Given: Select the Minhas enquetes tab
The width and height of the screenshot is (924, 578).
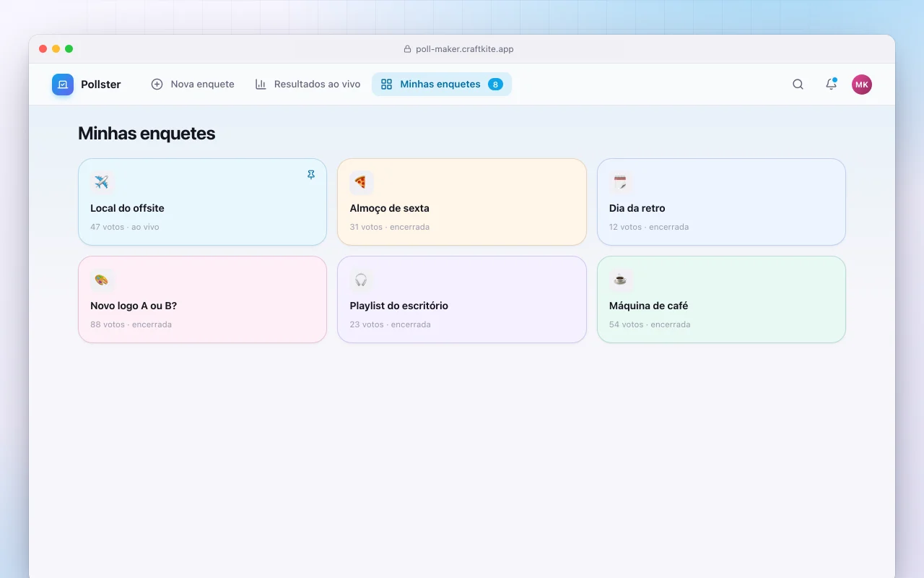Looking at the screenshot, I should [x=442, y=85].
